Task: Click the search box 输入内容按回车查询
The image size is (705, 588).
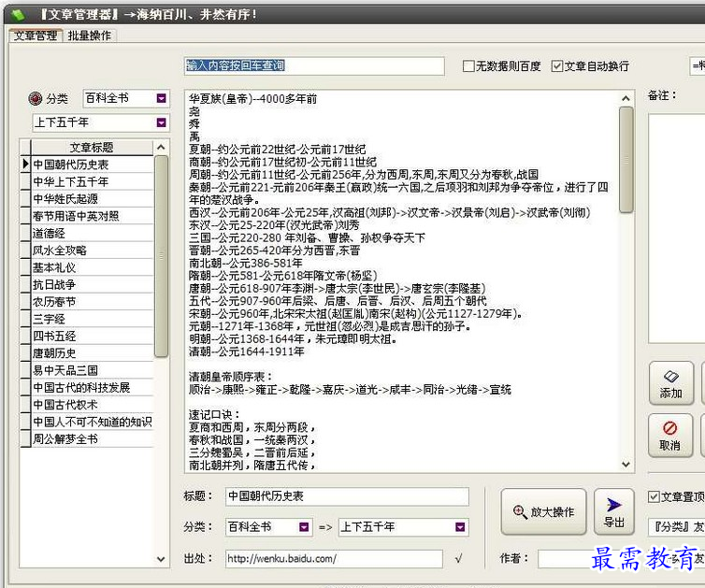Action: point(313,65)
